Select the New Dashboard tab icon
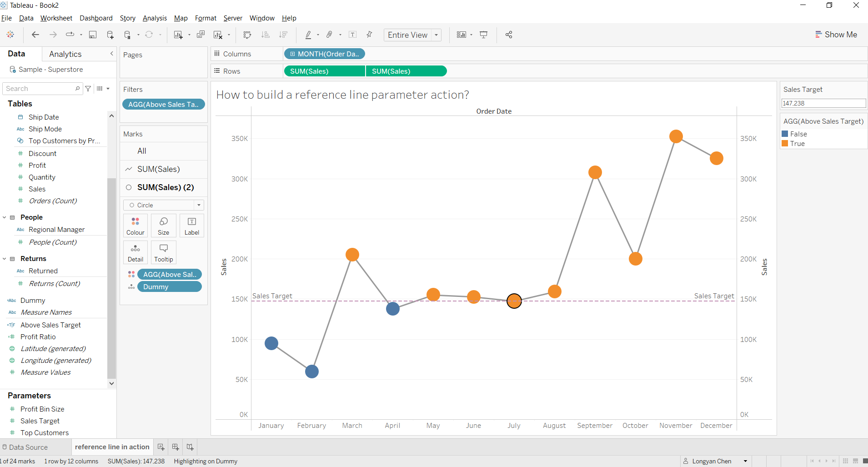This screenshot has height=467, width=868. pyautogui.click(x=175, y=447)
